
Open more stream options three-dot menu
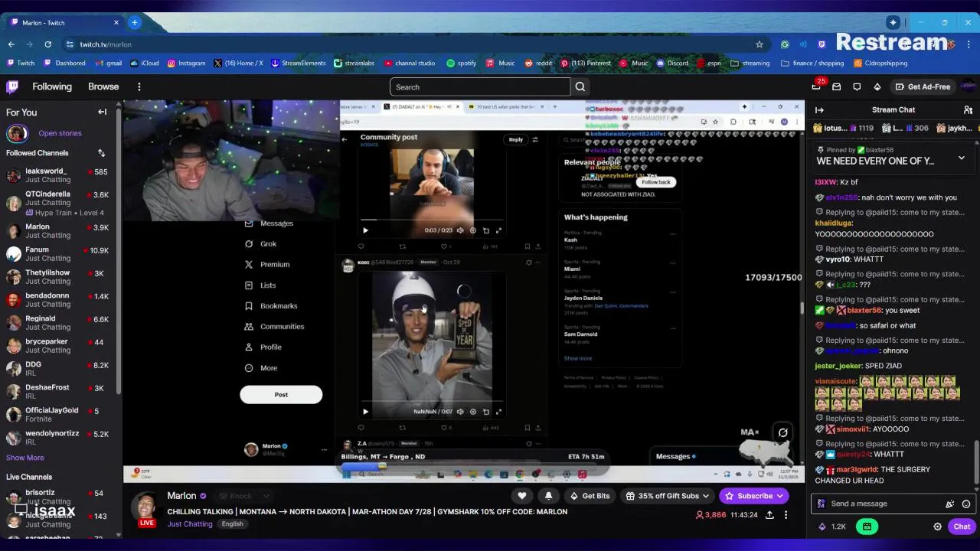point(786,515)
